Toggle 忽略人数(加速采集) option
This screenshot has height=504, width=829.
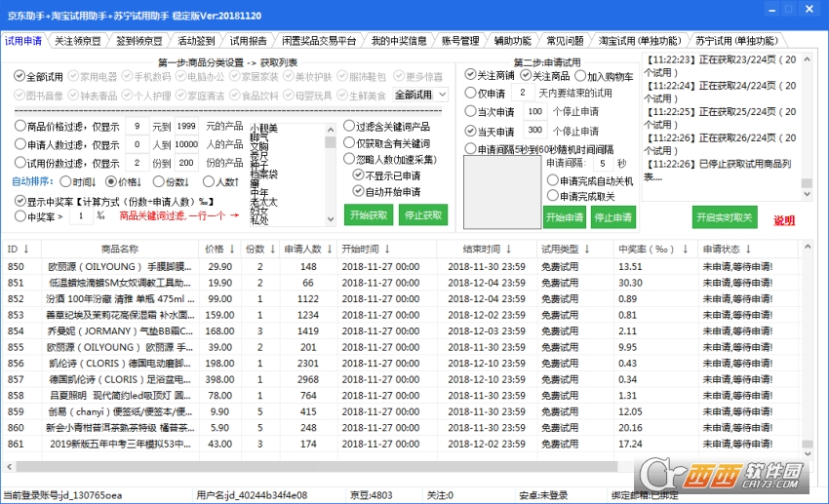pyautogui.click(x=390, y=159)
